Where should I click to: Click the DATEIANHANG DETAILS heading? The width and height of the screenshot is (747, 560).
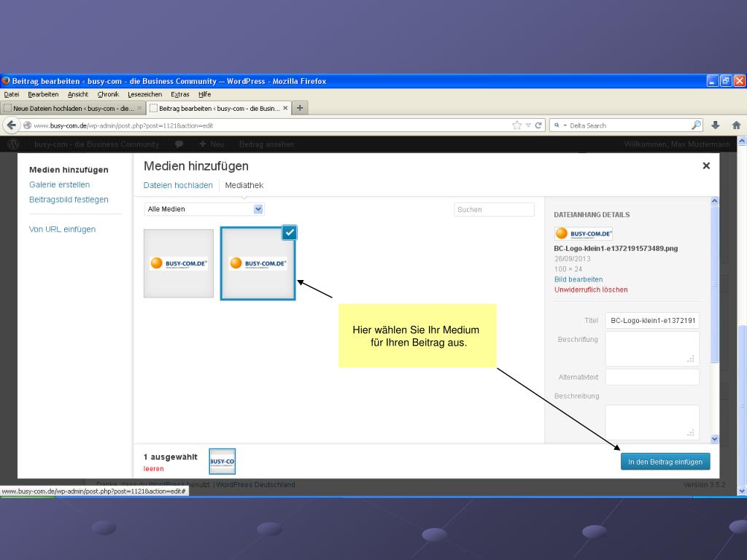point(592,215)
